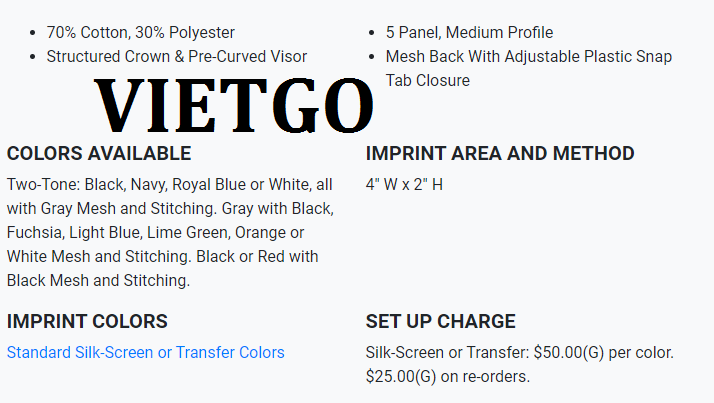This screenshot has width=714, height=403.
Task: Click White Mesh and Stitching text line
Action: tap(162, 256)
